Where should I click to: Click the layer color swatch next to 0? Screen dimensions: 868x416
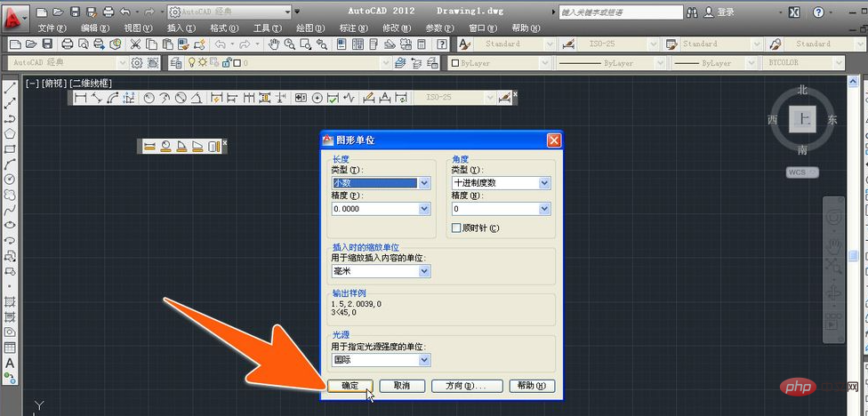click(x=237, y=63)
